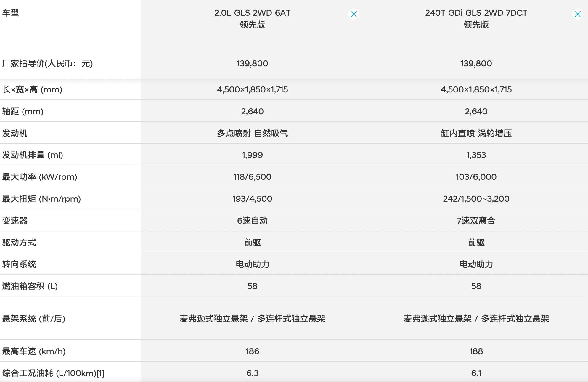This screenshot has width=588, height=382.
Task: Click the 240T GDi GLS 2WD 7DCT 领先版 title
Action: point(476,18)
